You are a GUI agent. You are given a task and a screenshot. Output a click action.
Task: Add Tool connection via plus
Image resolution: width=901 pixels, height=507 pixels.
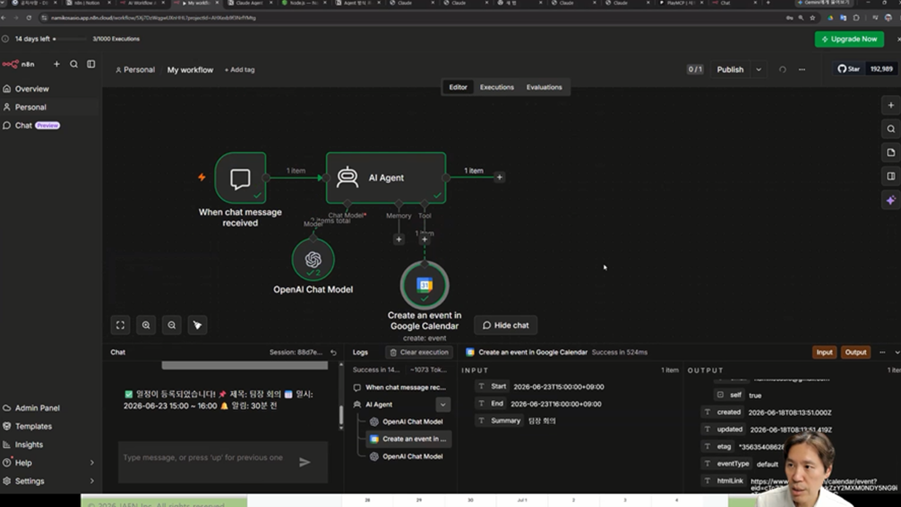click(425, 239)
